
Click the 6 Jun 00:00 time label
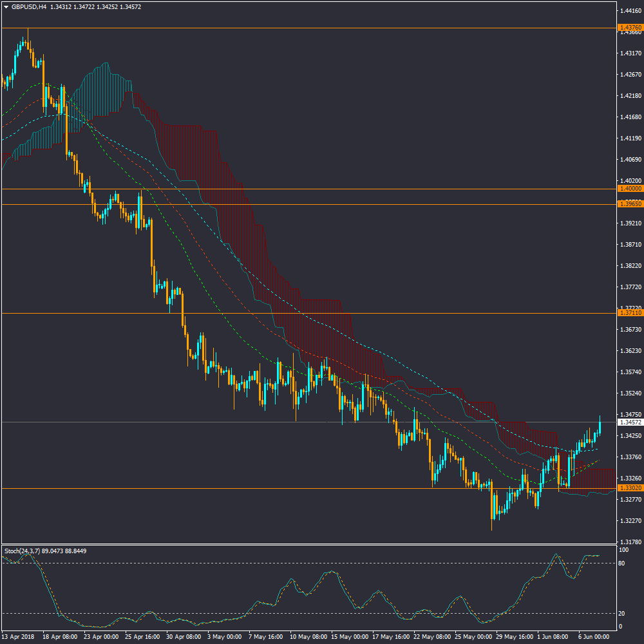(592, 636)
